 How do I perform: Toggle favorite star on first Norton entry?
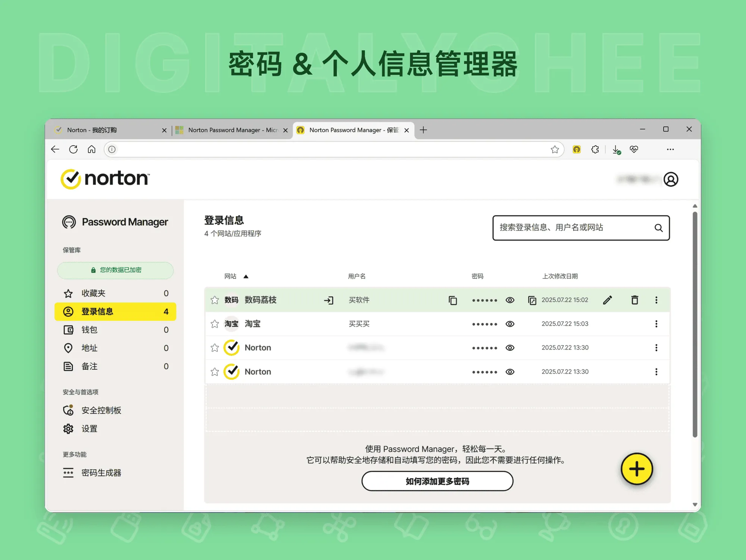point(214,347)
